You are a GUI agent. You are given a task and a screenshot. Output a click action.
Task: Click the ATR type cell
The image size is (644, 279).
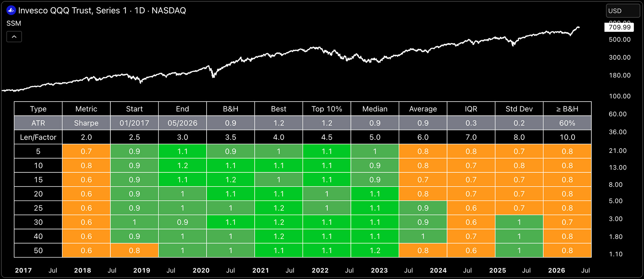click(38, 123)
